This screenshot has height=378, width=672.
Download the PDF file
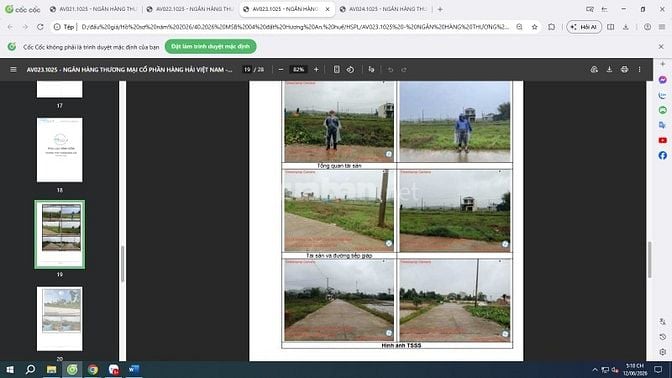pos(609,69)
